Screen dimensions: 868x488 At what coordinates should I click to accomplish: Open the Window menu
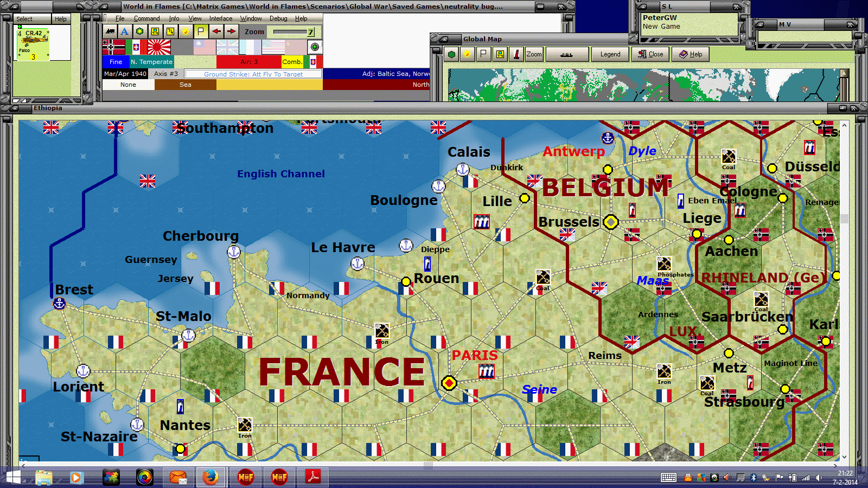[x=251, y=18]
